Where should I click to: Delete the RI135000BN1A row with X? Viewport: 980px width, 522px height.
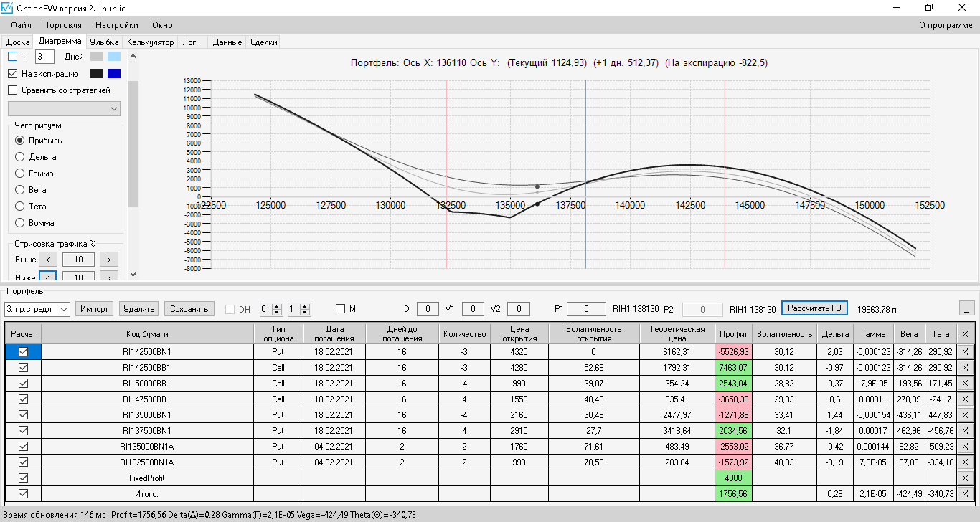tap(965, 447)
